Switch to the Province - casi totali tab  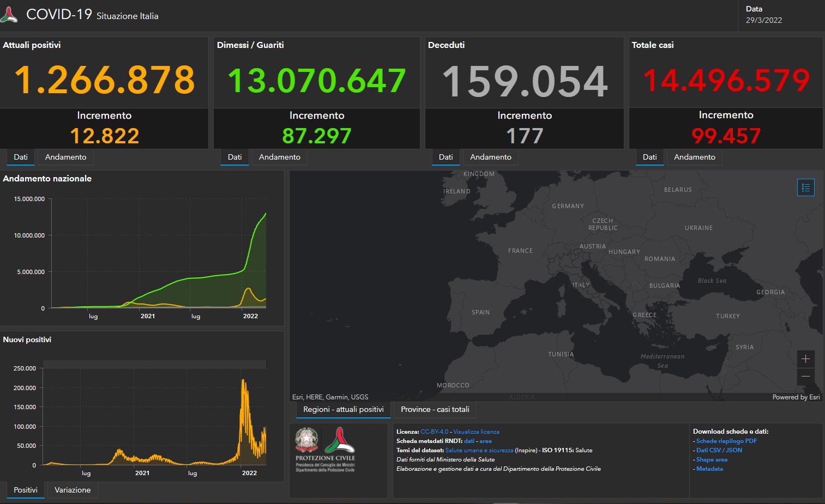click(x=435, y=409)
